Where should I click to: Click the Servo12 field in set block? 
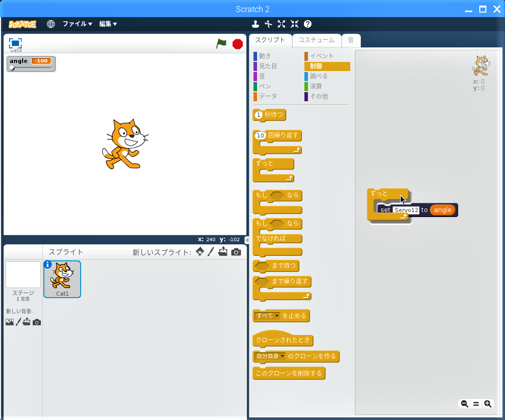[x=406, y=210]
